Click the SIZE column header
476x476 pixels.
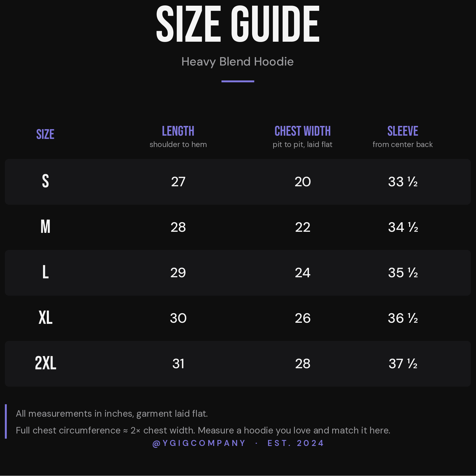tap(45, 134)
